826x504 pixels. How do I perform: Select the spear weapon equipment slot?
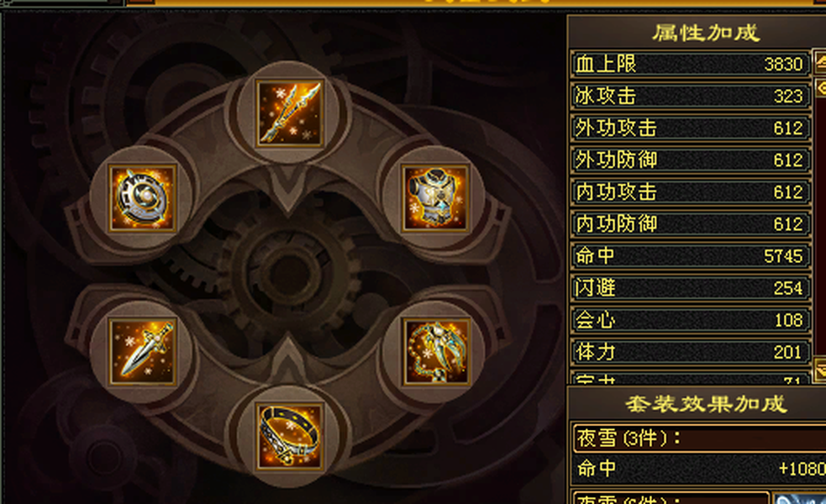[x=289, y=113]
